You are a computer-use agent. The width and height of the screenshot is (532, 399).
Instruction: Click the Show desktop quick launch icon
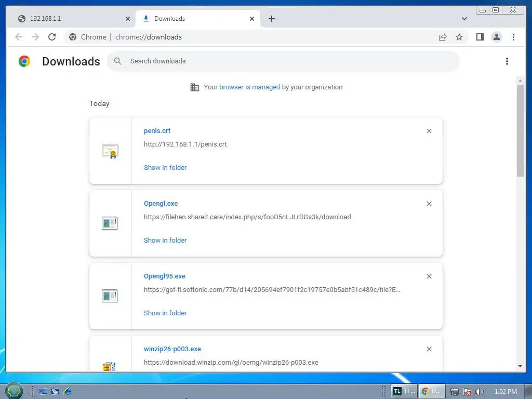[x=43, y=392]
